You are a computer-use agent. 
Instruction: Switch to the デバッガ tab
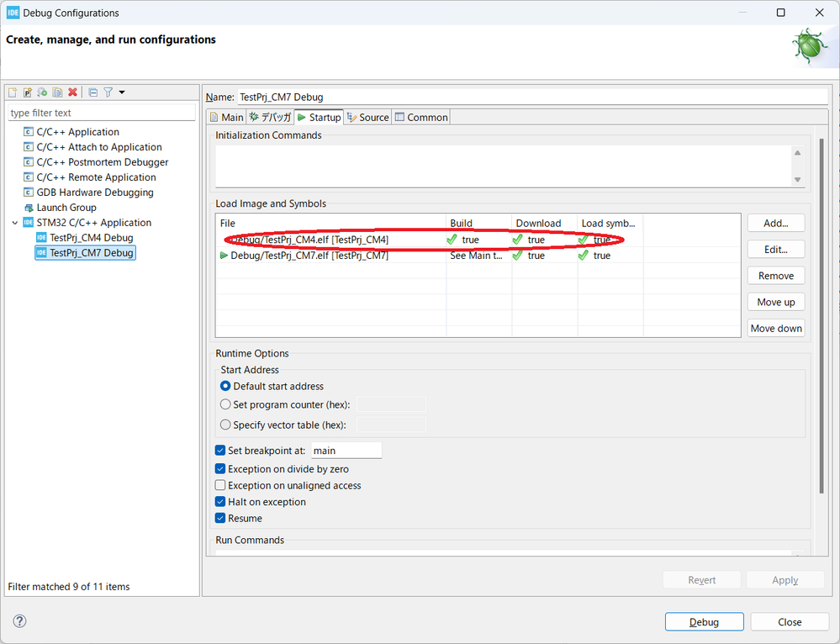point(270,118)
